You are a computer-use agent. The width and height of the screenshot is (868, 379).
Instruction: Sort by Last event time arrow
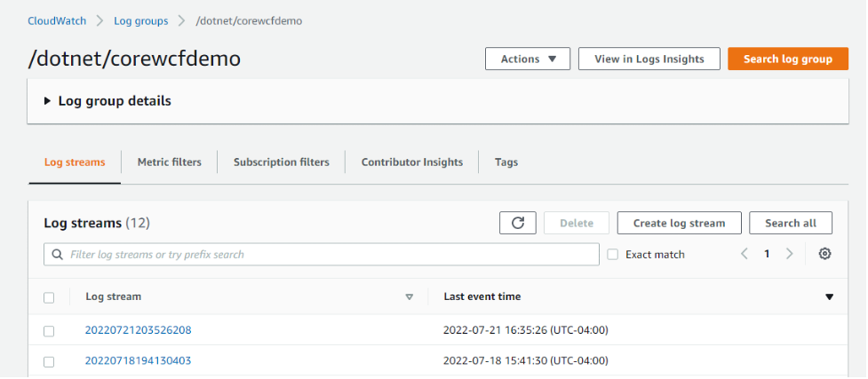[830, 297]
